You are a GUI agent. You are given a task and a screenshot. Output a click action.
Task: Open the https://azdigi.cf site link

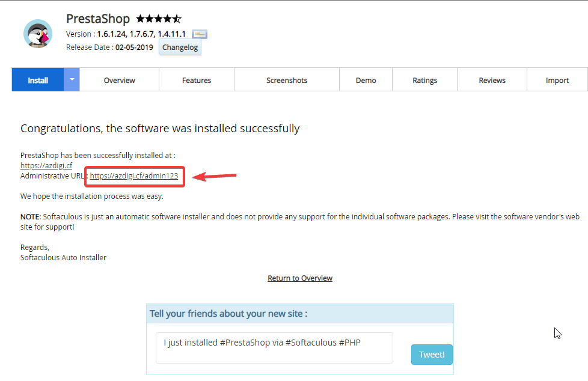coord(46,165)
